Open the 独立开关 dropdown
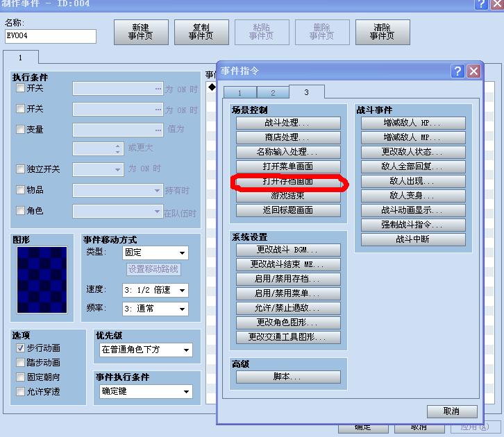This screenshot has width=504, height=437. [98, 169]
